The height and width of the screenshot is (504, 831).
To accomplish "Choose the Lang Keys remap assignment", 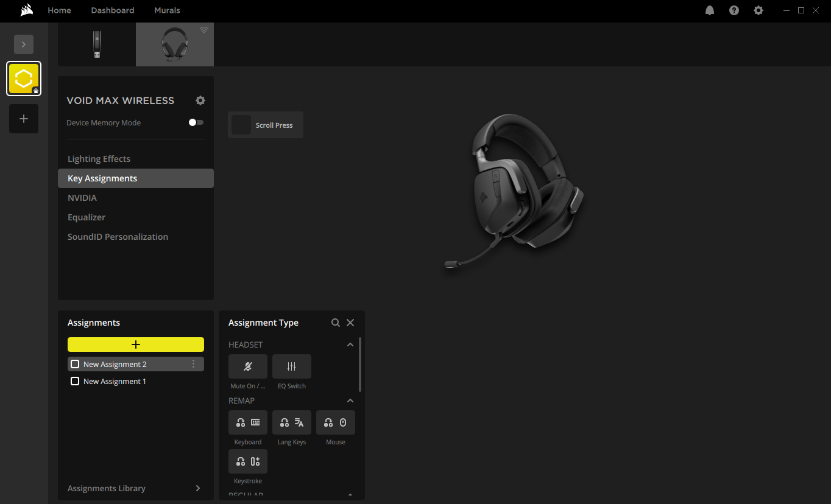I will (x=291, y=422).
